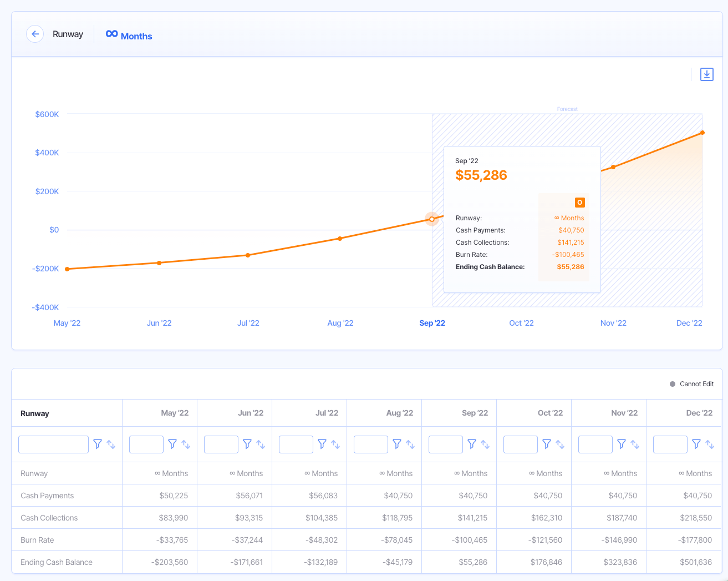Open the Months link in the header
Viewport: 728px width, 581px height.
coord(137,36)
